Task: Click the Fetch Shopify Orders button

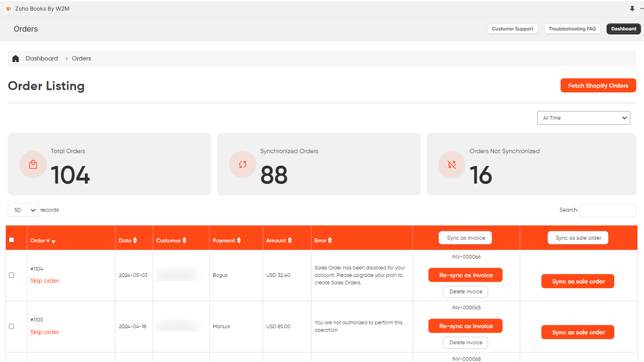Action: (x=598, y=86)
